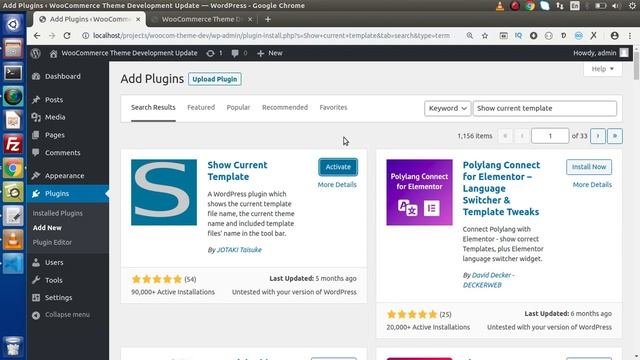The height and width of the screenshot is (360, 640).
Task: Open system settings gear in top panel
Action: 632,6
